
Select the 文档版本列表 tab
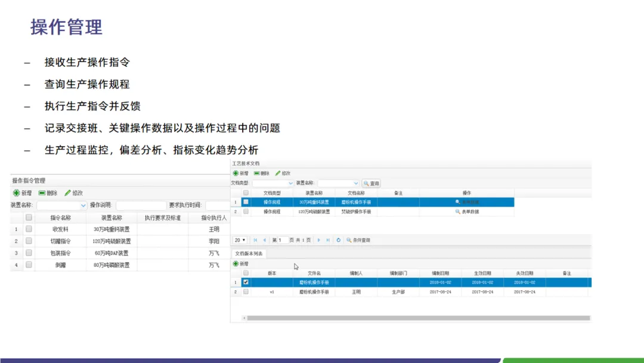coord(249,254)
